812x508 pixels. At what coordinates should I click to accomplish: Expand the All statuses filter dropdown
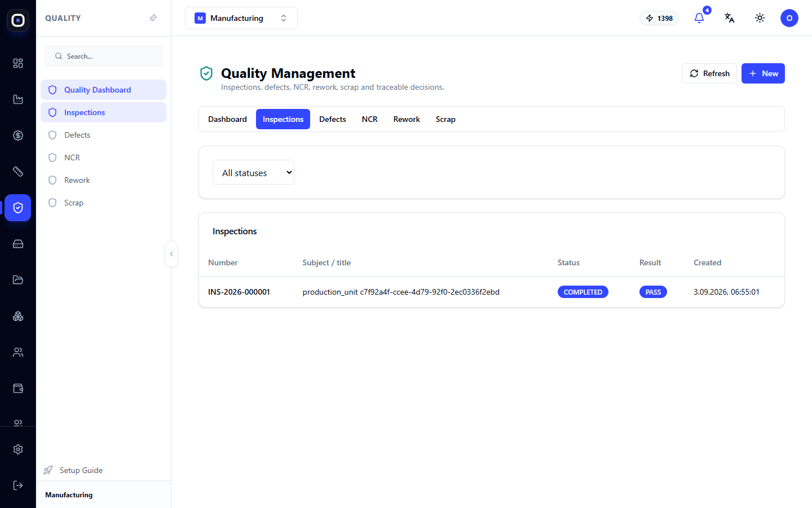pos(253,172)
